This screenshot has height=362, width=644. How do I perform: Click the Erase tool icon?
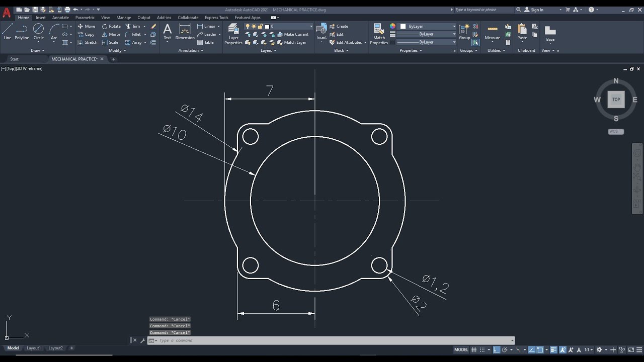coord(153,26)
